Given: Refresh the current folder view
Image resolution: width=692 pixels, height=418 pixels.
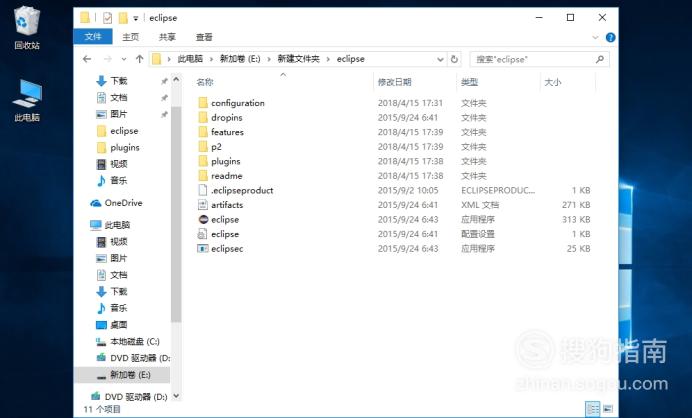Looking at the screenshot, I should point(454,59).
